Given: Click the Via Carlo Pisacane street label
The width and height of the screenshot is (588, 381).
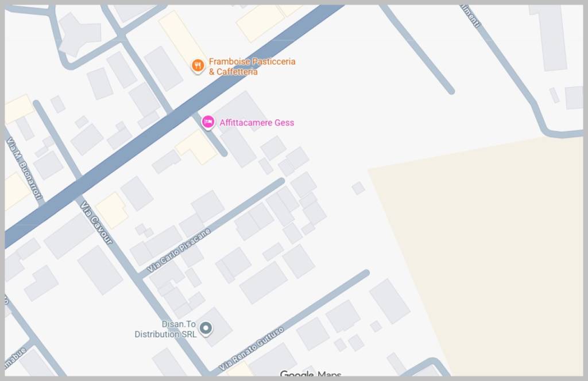Looking at the screenshot, I should (x=179, y=250).
